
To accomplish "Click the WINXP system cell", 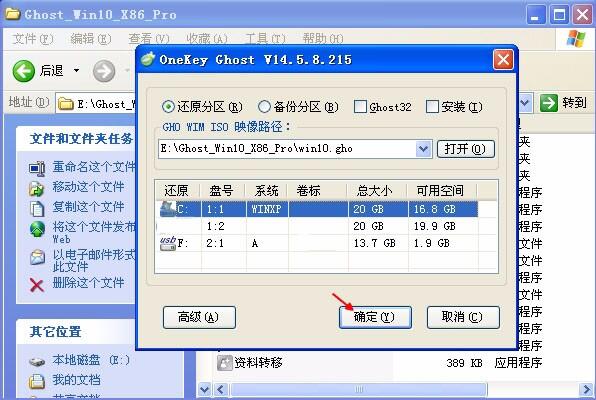I will tap(266, 209).
